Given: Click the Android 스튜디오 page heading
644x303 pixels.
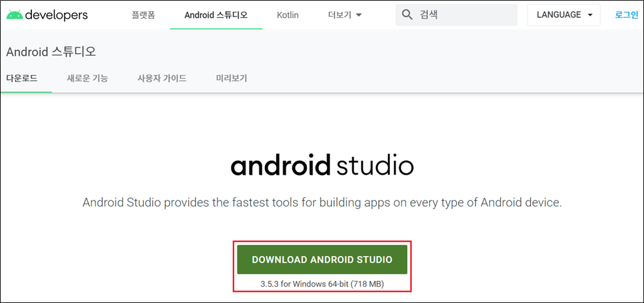Looking at the screenshot, I should pyautogui.click(x=51, y=52).
